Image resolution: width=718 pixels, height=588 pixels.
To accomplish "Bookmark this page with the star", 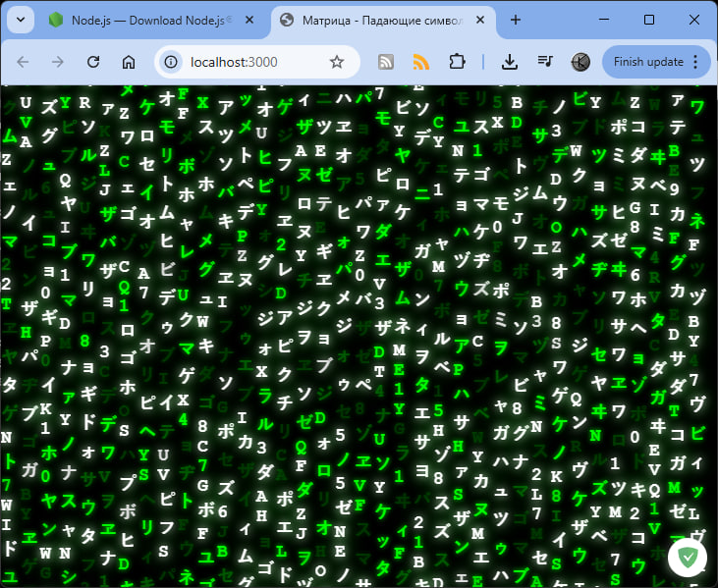I will [337, 62].
